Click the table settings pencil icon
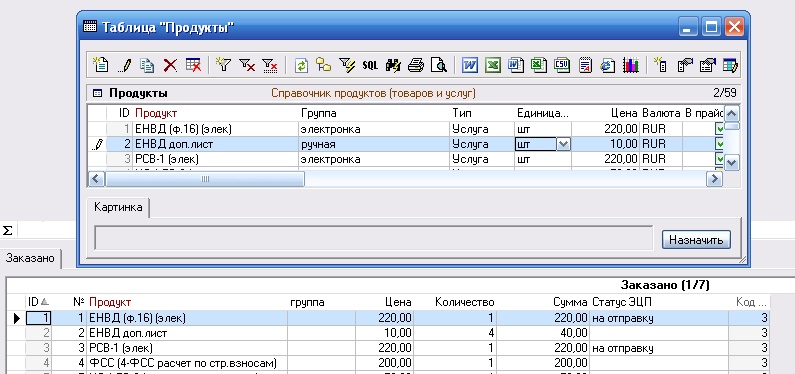 click(730, 65)
